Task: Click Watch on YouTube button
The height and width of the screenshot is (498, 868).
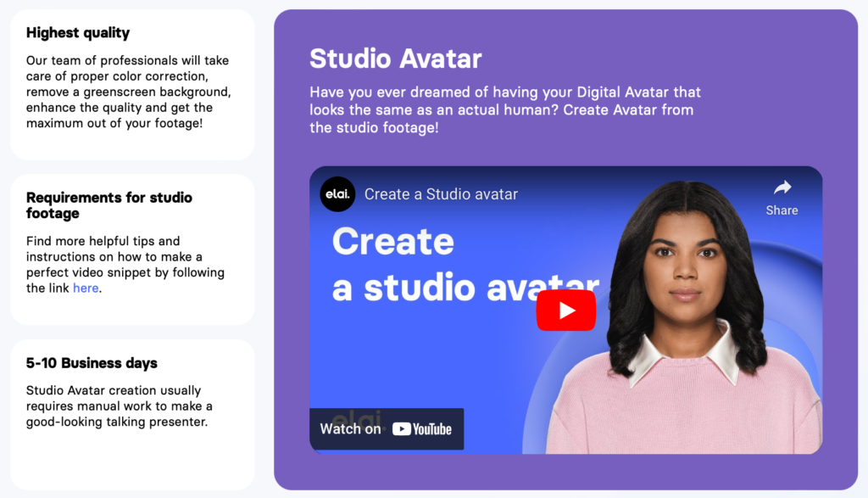Action: pos(387,428)
